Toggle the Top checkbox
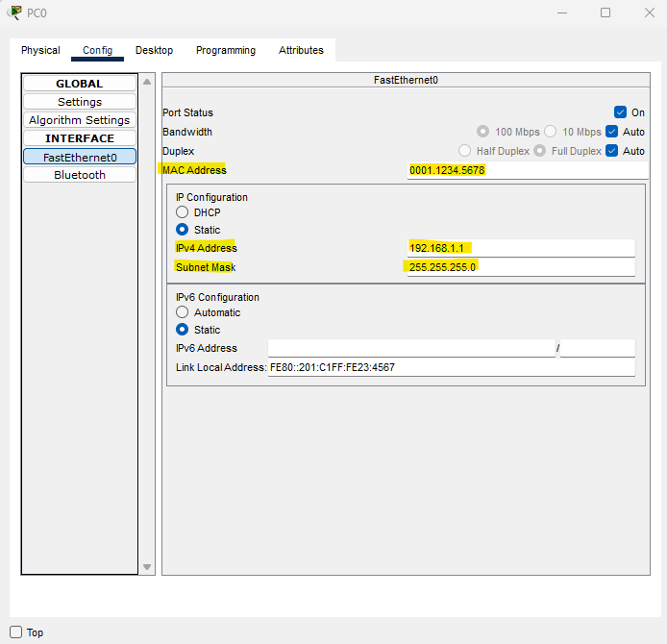 tap(15, 632)
